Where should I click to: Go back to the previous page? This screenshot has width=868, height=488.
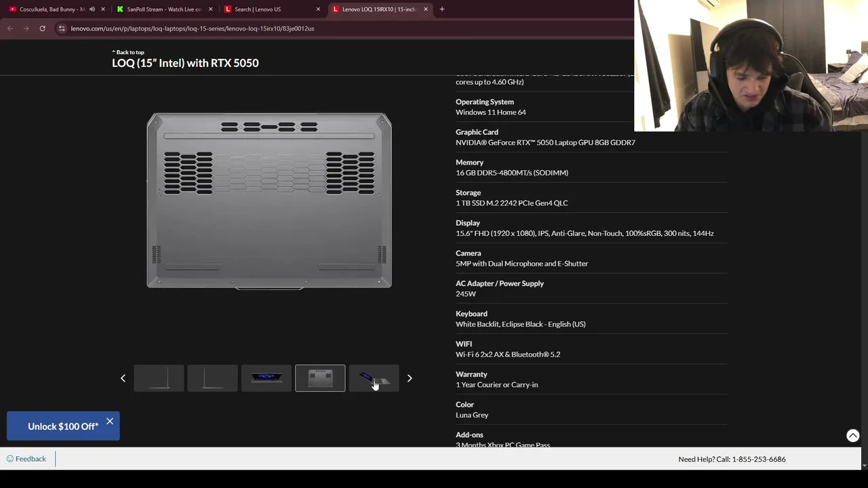(9, 28)
